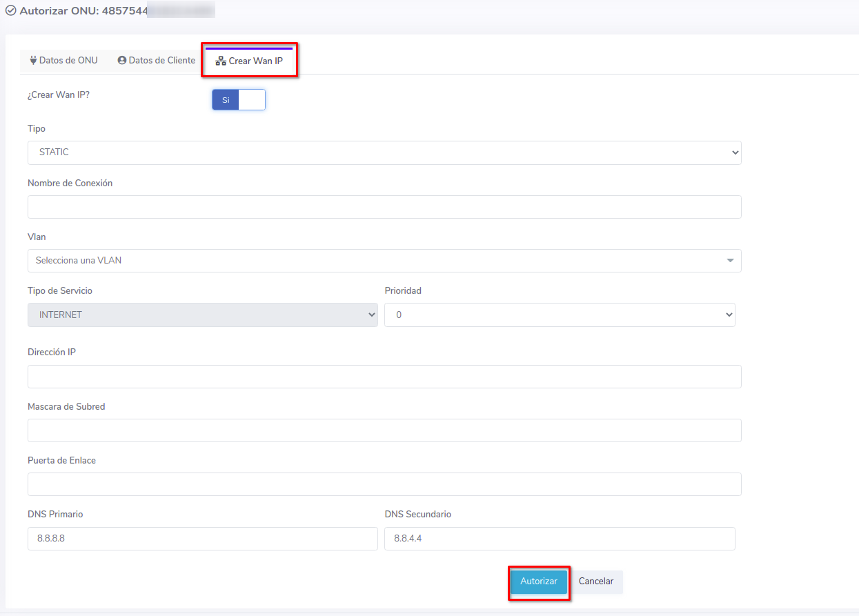859x616 pixels.
Task: Focus the Puerta de Enlace field
Action: pos(384,484)
